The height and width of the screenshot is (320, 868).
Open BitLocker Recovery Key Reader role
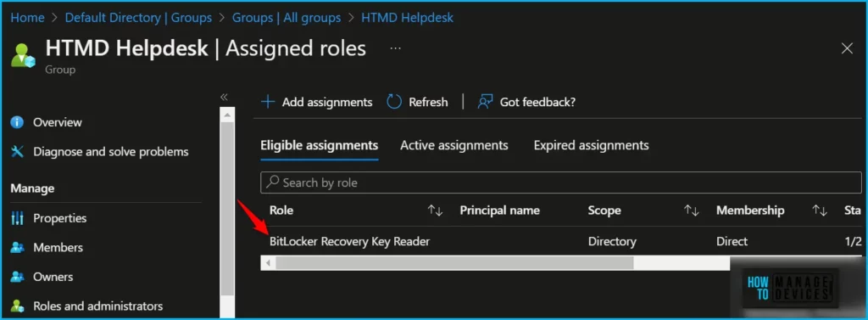point(349,241)
